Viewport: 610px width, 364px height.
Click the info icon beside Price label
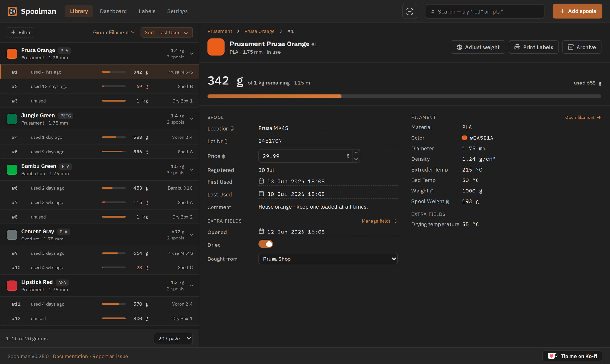pos(223,156)
